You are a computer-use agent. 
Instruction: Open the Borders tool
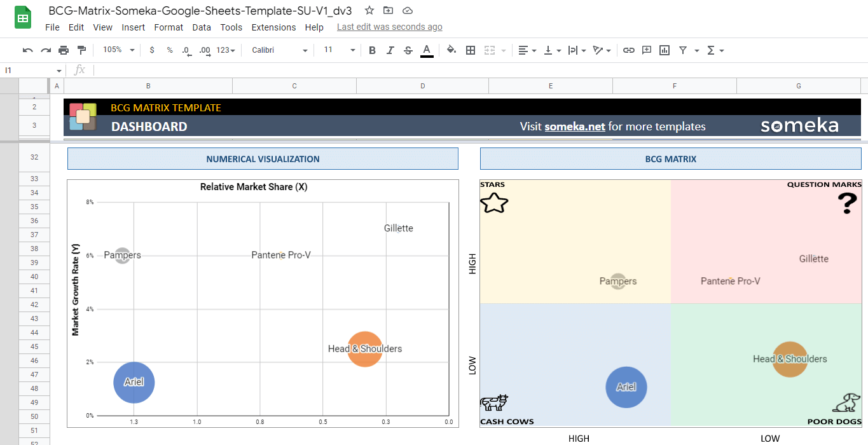(x=471, y=50)
